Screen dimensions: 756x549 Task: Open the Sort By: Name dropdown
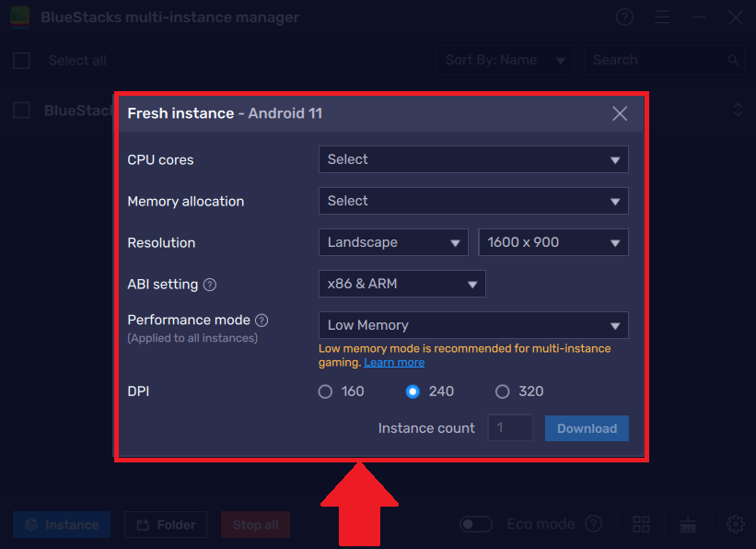click(x=505, y=59)
